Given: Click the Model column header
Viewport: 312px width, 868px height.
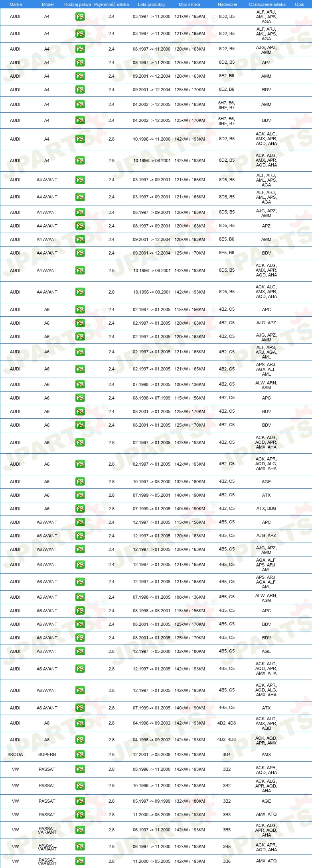Looking at the screenshot, I should point(47,4).
